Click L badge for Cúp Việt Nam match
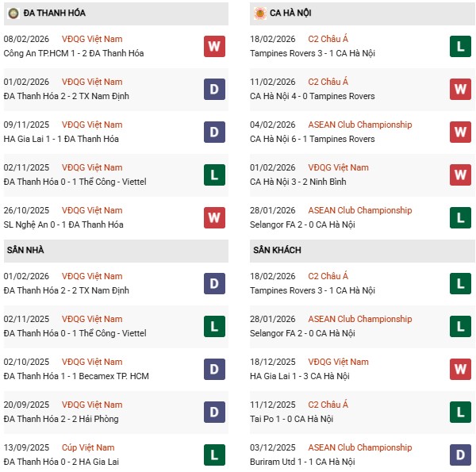The height and width of the screenshot is (472, 476). (213, 455)
